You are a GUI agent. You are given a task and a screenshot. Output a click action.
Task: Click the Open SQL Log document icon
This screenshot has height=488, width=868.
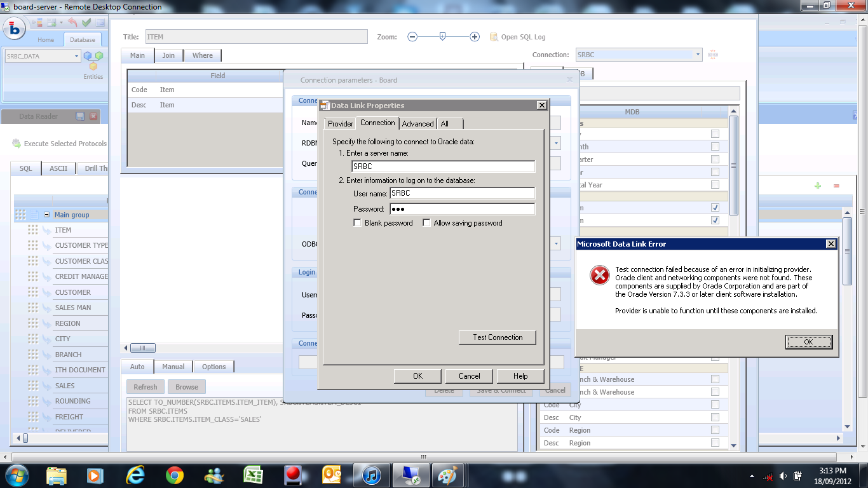[494, 37]
